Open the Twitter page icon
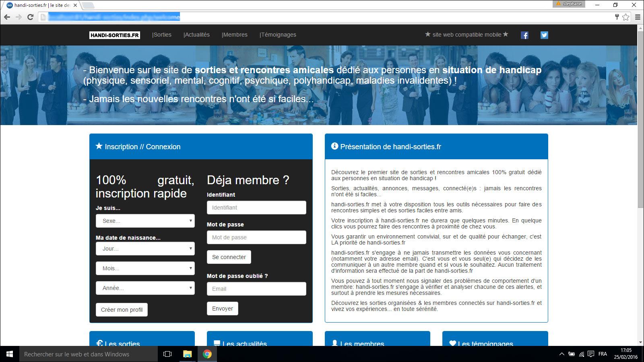Viewport: 644px width, 362px height. [544, 35]
